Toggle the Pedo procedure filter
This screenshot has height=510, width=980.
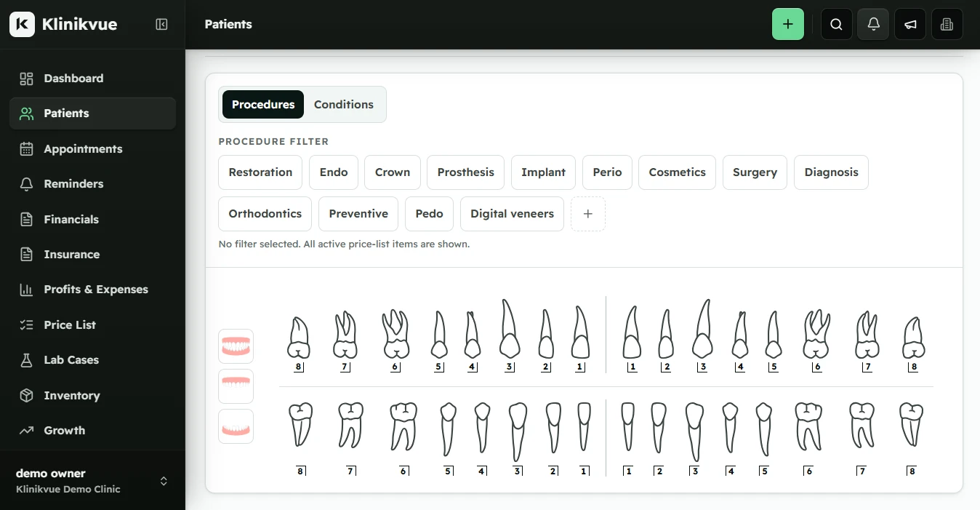(430, 214)
